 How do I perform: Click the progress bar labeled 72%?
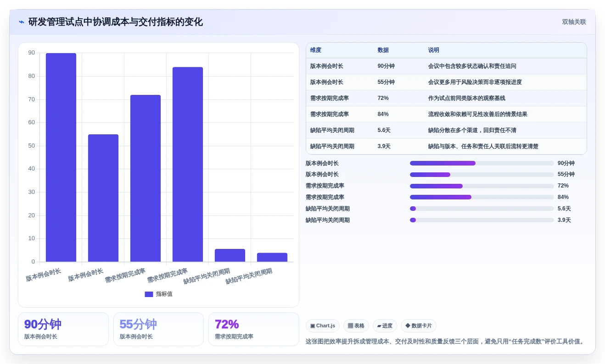[482, 186]
